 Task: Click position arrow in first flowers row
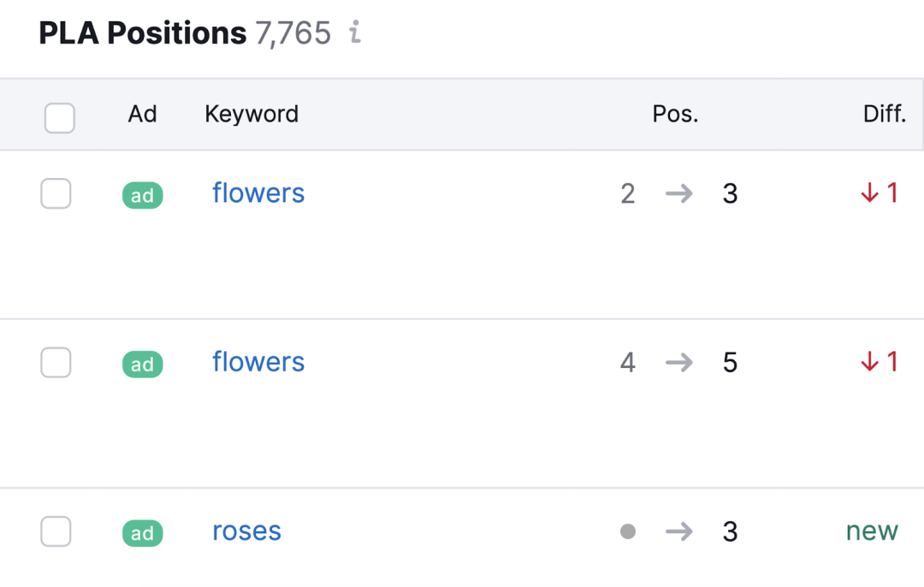click(x=679, y=193)
